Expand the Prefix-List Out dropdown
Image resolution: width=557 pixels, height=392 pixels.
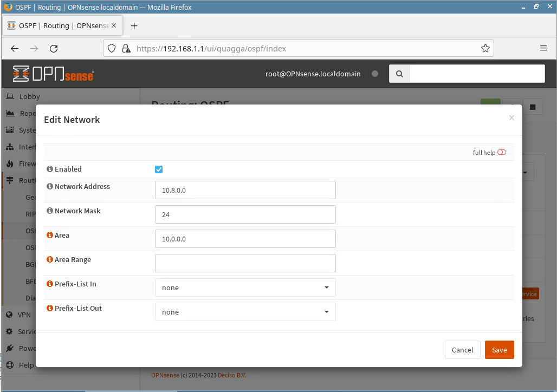tap(245, 312)
